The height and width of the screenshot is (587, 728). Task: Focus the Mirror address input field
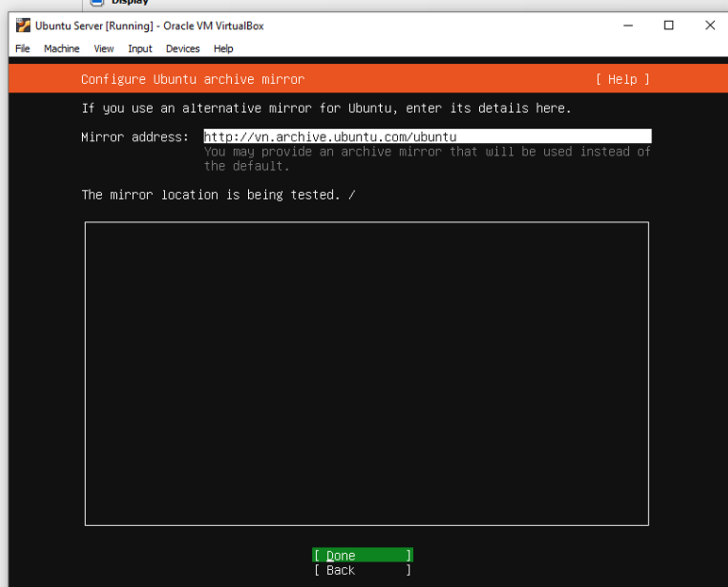pos(426,137)
